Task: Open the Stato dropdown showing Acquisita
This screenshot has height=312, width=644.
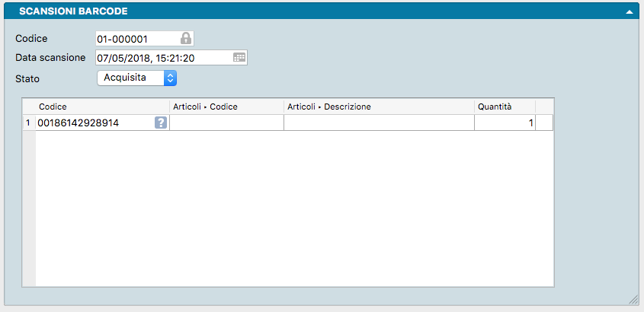Action: (x=137, y=78)
